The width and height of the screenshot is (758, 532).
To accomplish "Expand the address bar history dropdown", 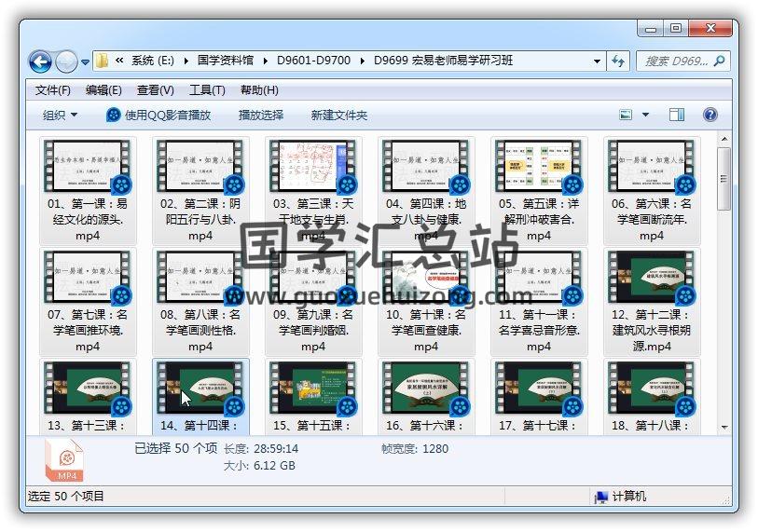I will pyautogui.click(x=597, y=61).
